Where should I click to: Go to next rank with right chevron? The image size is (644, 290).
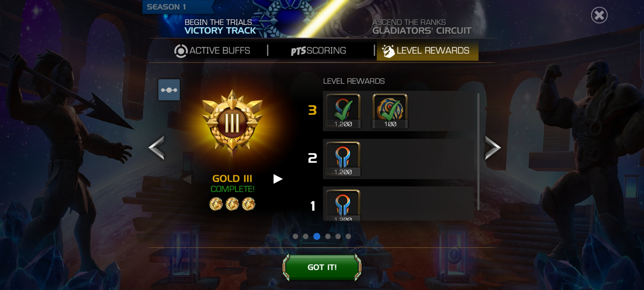click(x=493, y=147)
